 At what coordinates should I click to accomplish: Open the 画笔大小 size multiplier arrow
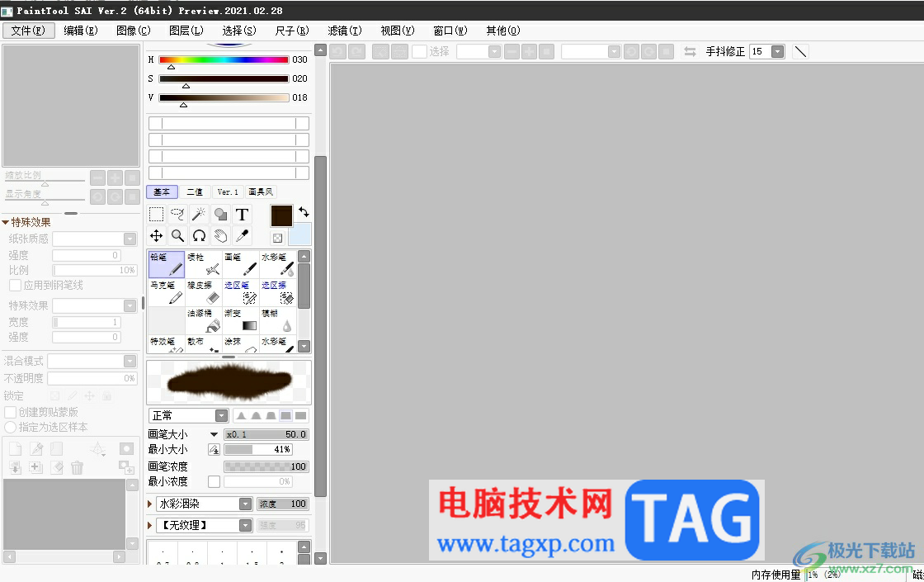(x=214, y=434)
